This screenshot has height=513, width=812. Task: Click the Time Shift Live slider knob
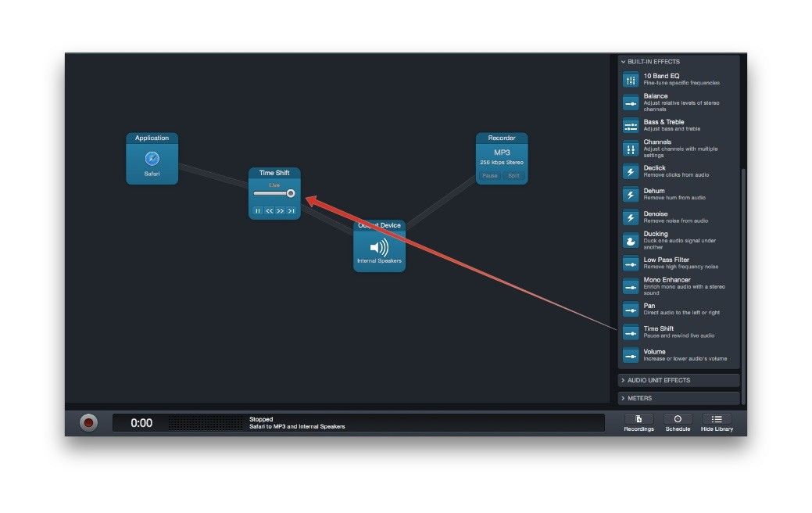point(290,193)
